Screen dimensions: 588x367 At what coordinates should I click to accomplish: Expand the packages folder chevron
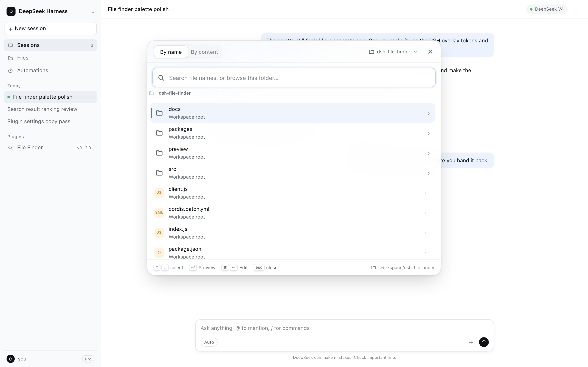(x=429, y=134)
